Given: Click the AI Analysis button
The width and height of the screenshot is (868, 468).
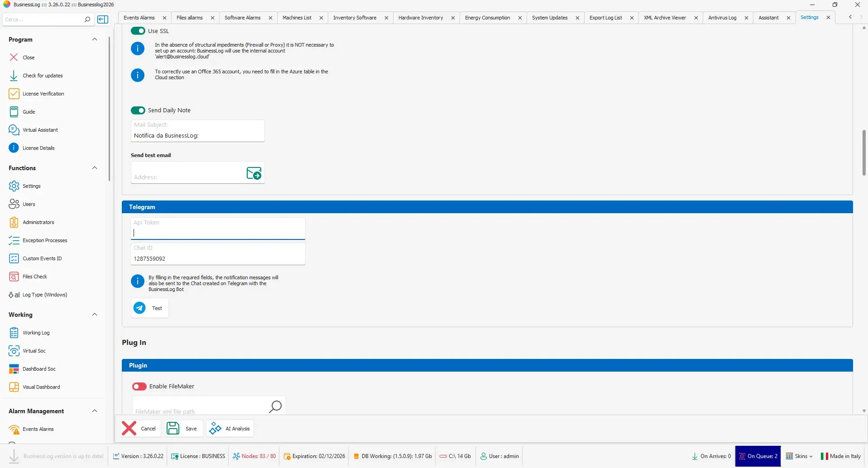Looking at the screenshot, I should pos(230,429).
